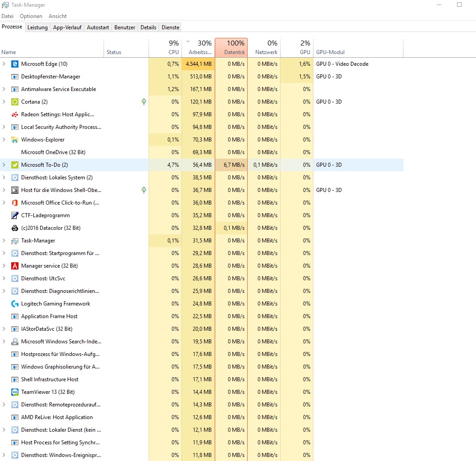Expand the Cortana process entries
Image resolution: width=476 pixels, height=461 pixels.
click(x=4, y=101)
